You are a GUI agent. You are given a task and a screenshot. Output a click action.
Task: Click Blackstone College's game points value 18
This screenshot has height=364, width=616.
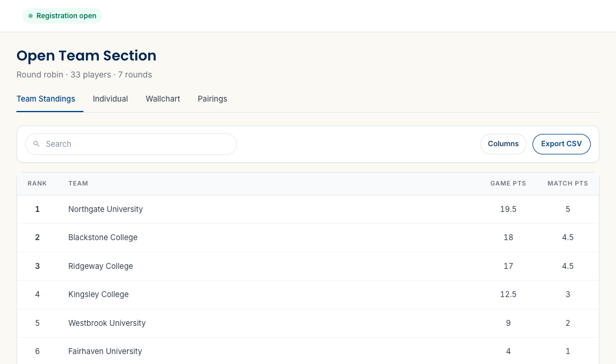508,237
